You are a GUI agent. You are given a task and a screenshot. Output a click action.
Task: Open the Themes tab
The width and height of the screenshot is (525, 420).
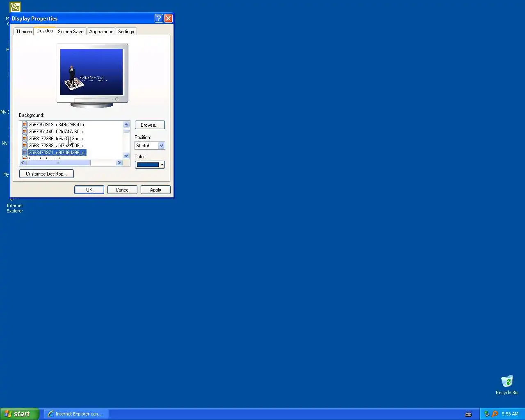coord(24,32)
